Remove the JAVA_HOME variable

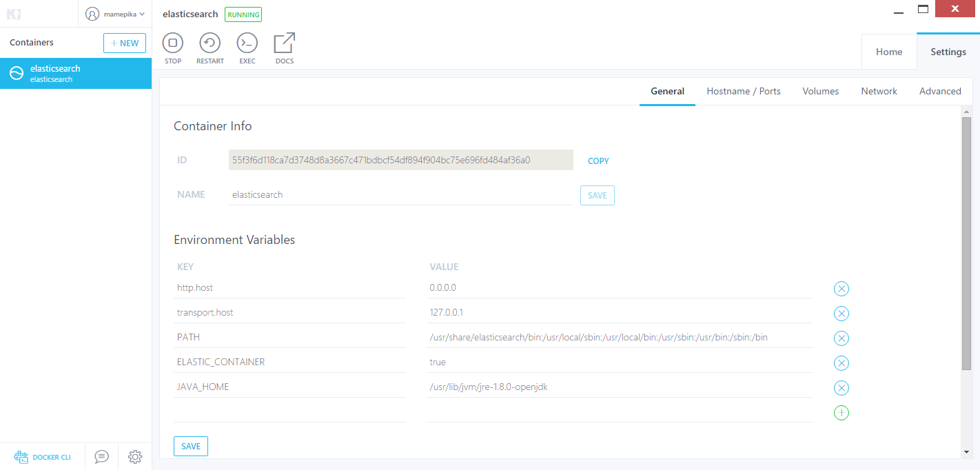[841, 388]
